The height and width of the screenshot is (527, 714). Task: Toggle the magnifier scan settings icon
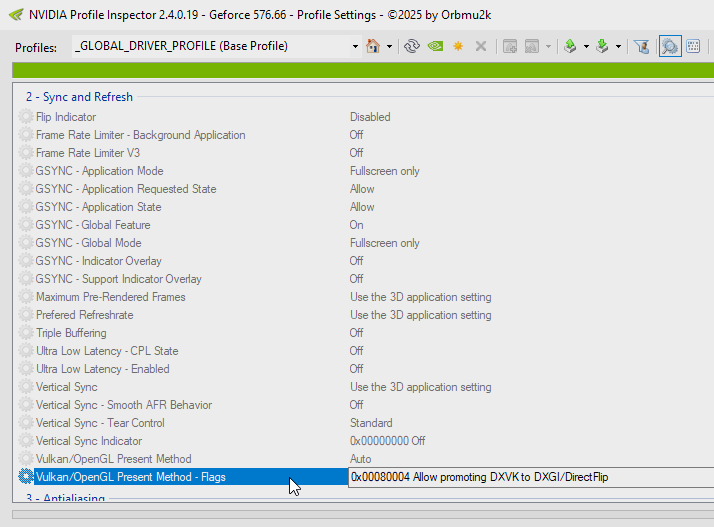coord(669,47)
